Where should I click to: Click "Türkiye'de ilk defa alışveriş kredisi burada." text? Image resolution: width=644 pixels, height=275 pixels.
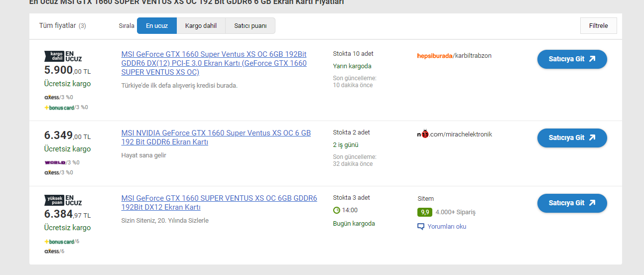coord(179,85)
